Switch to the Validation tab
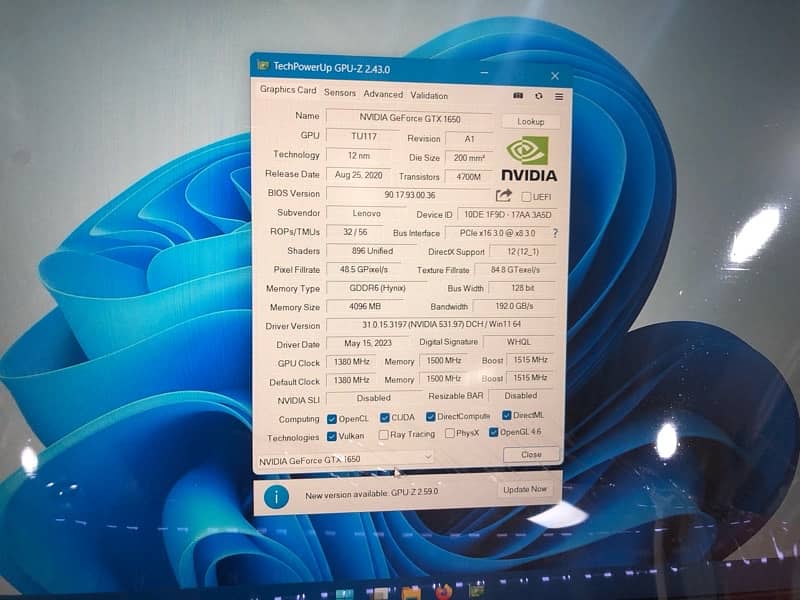This screenshot has height=600, width=800. 429,95
